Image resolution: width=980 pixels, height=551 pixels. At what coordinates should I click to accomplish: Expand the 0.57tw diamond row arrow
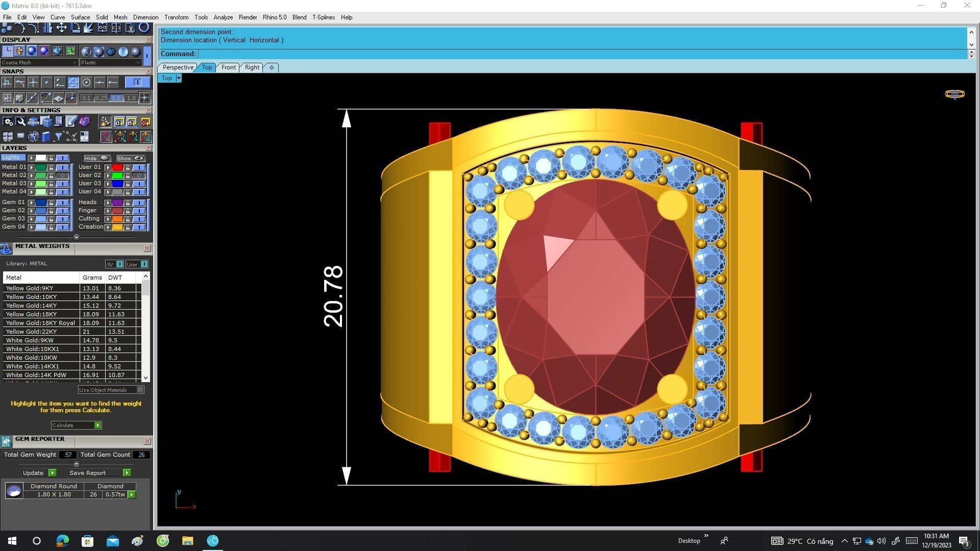[132, 494]
